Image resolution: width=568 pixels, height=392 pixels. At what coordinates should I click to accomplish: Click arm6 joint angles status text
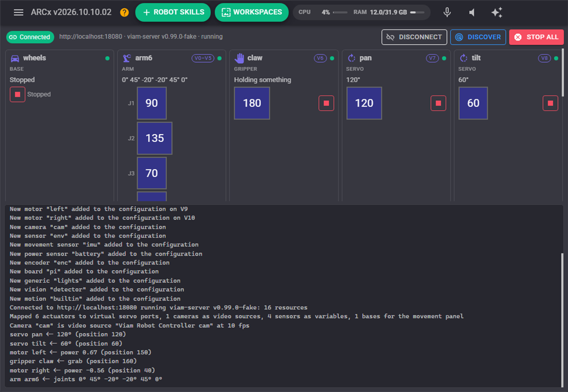155,80
